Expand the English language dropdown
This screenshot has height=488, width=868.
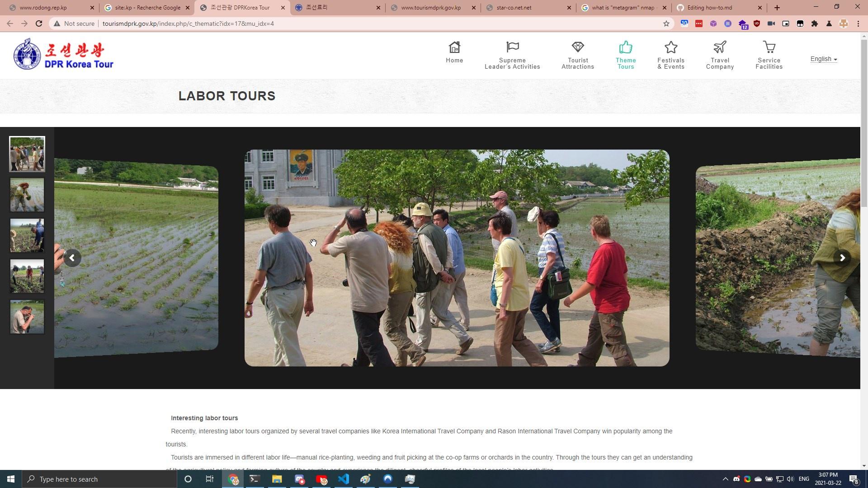pyautogui.click(x=823, y=59)
